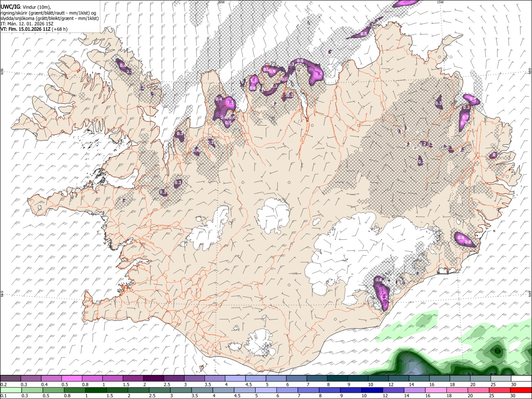
Task: Click the 'IT: Mán. 12. 01. 2026 15Z' line
Action: [27, 24]
